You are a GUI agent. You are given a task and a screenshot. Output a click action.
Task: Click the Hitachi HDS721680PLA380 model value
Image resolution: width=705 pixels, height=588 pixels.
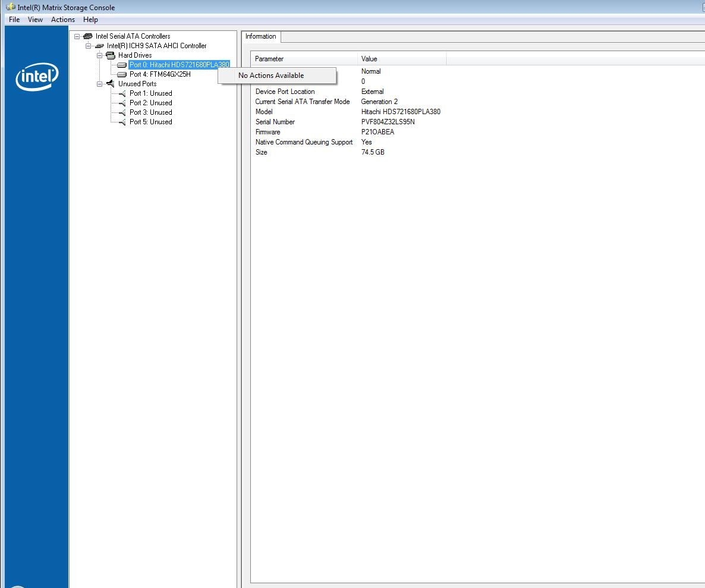[x=401, y=112]
